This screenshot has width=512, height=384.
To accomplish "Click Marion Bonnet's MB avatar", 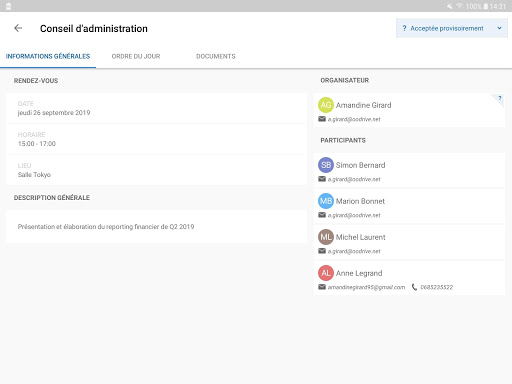I will point(326,201).
